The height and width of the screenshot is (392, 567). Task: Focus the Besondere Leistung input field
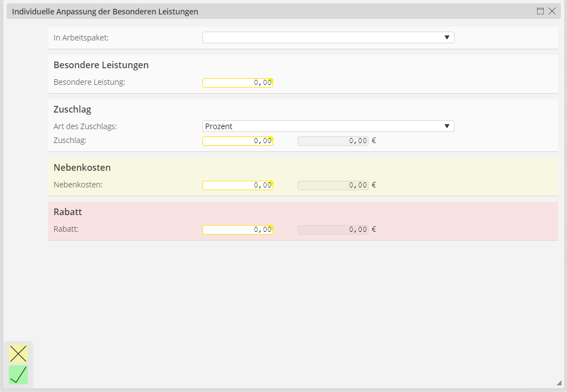pos(238,83)
